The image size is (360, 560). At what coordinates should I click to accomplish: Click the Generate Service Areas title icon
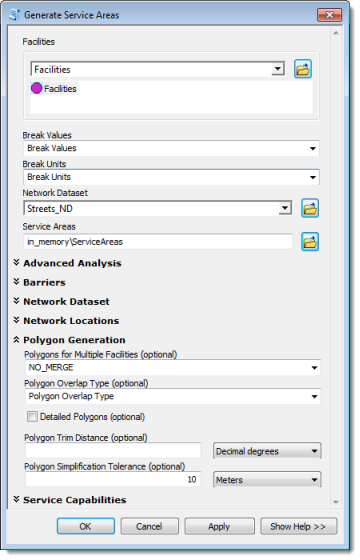point(15,15)
